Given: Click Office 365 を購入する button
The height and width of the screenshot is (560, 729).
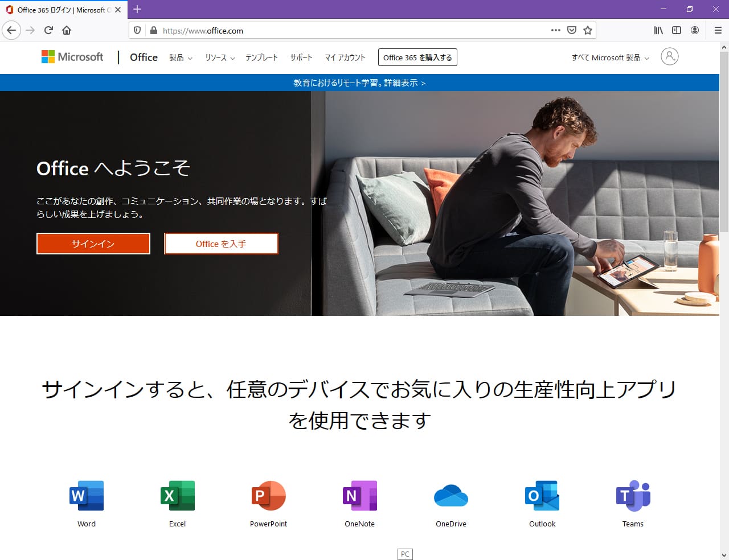Looking at the screenshot, I should click(417, 57).
